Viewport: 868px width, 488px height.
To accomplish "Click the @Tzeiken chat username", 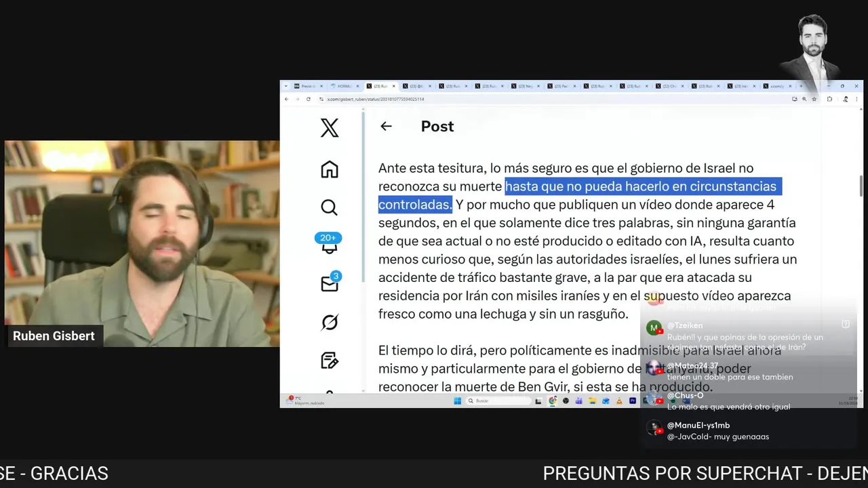I will click(685, 325).
